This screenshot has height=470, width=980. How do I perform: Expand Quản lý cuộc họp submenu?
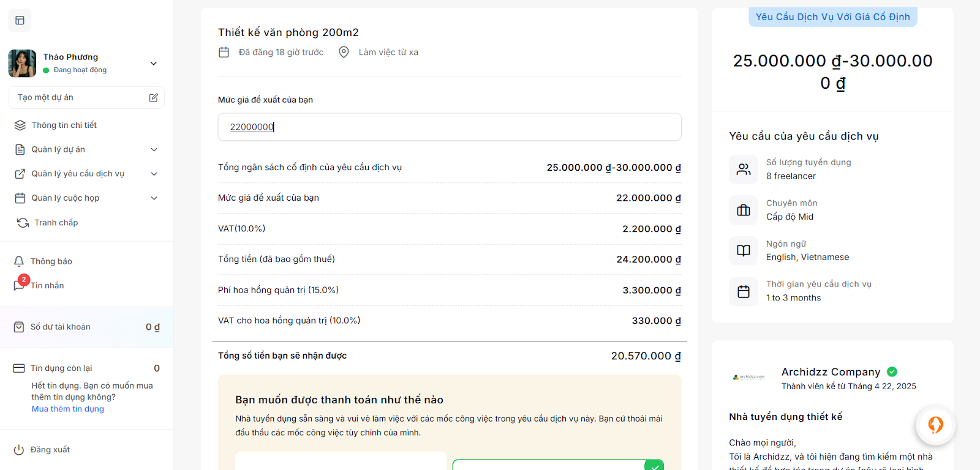pyautogui.click(x=154, y=198)
